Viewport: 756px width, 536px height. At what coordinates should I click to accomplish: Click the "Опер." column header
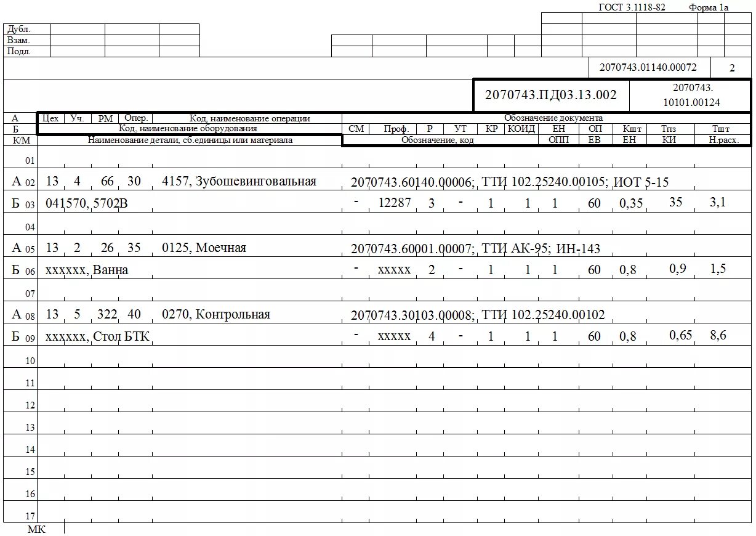point(136,118)
